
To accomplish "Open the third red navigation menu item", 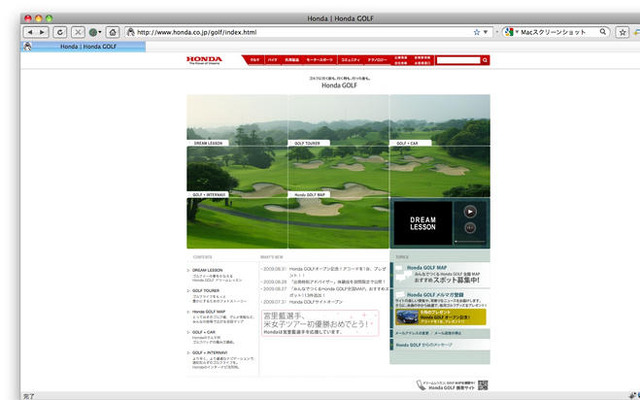I will point(292,60).
